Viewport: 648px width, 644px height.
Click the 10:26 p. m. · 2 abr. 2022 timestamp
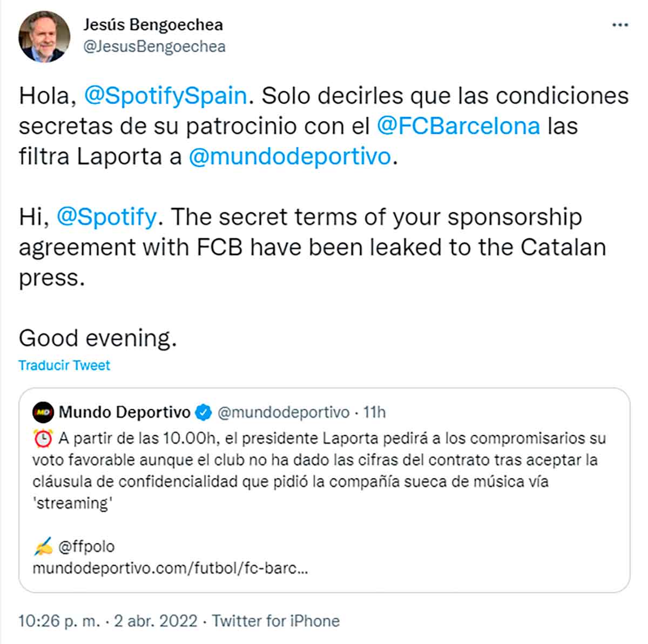(x=108, y=621)
